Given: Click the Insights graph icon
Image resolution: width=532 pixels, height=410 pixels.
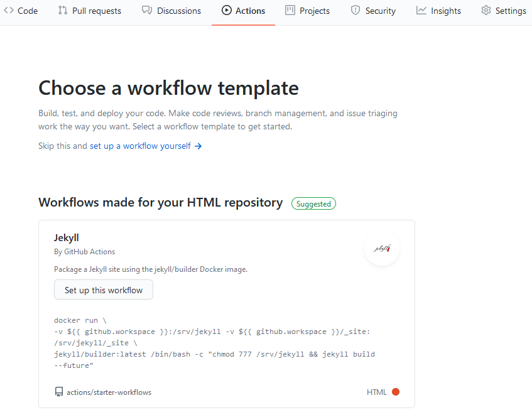Looking at the screenshot, I should pos(421,11).
